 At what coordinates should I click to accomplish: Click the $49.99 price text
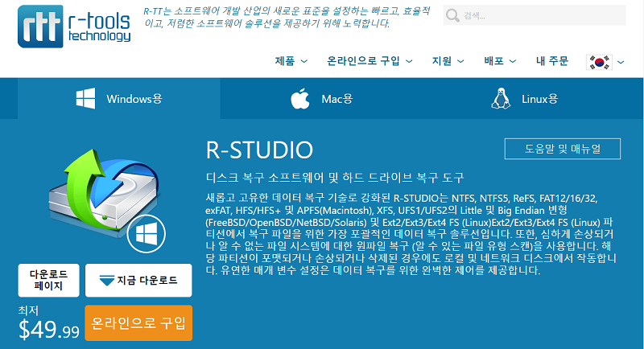(49, 329)
